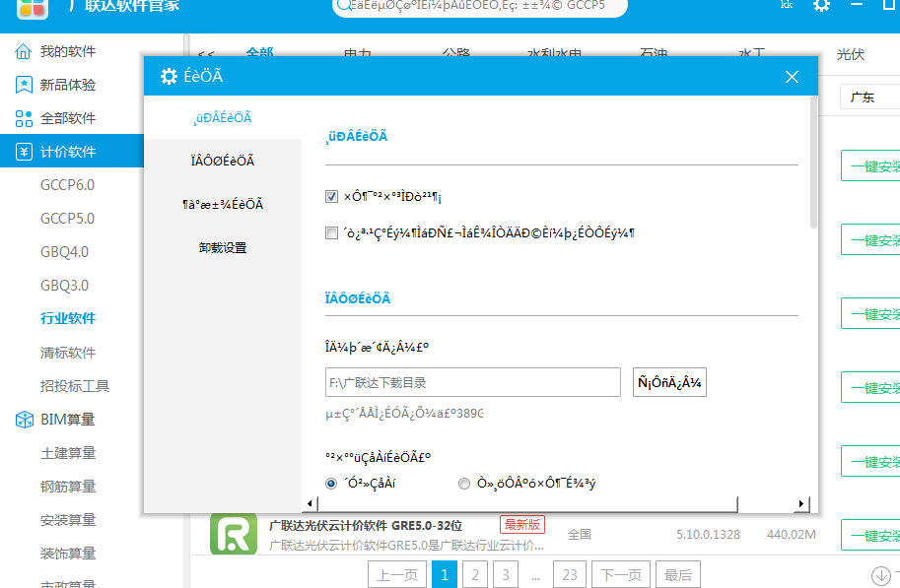This screenshot has height=588, width=900.
Task: Select 计价软件 in the sidebar
Action: pos(72,152)
